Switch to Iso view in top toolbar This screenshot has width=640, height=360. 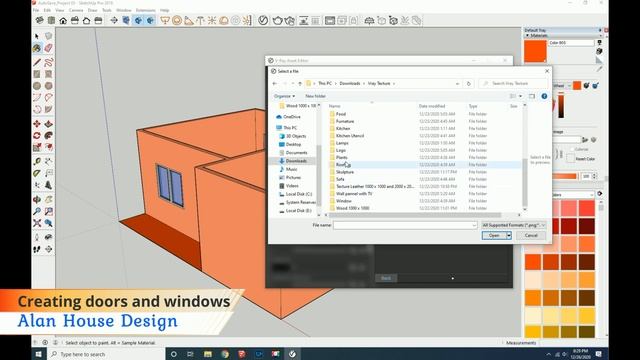[40, 20]
